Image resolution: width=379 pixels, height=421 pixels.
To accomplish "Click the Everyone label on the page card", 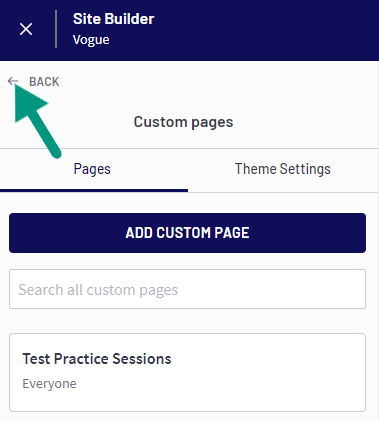I will (x=49, y=384).
